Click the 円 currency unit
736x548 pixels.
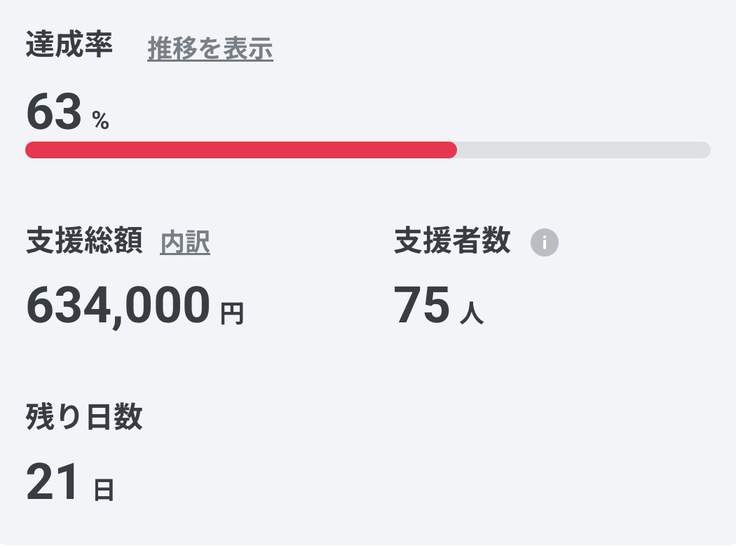231,313
